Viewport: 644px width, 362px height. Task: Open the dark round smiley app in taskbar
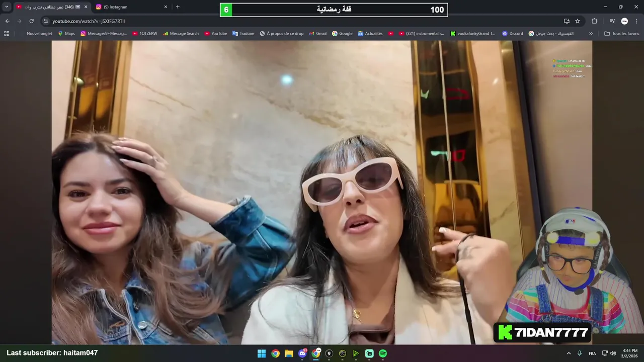coord(343,353)
